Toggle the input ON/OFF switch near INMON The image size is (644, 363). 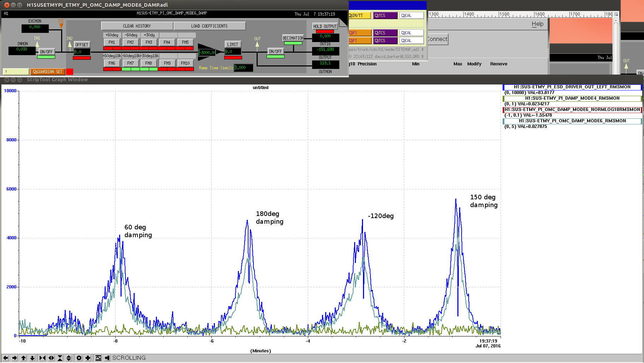click(46, 52)
